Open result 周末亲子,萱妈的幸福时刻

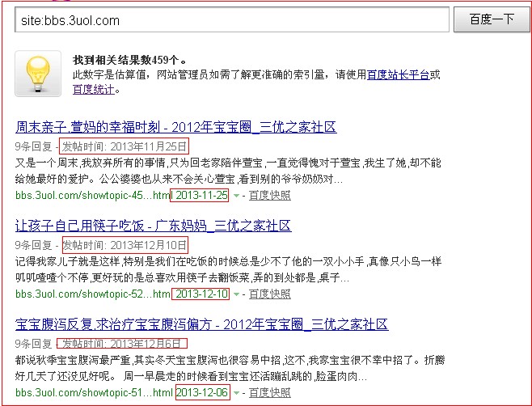tap(176, 127)
